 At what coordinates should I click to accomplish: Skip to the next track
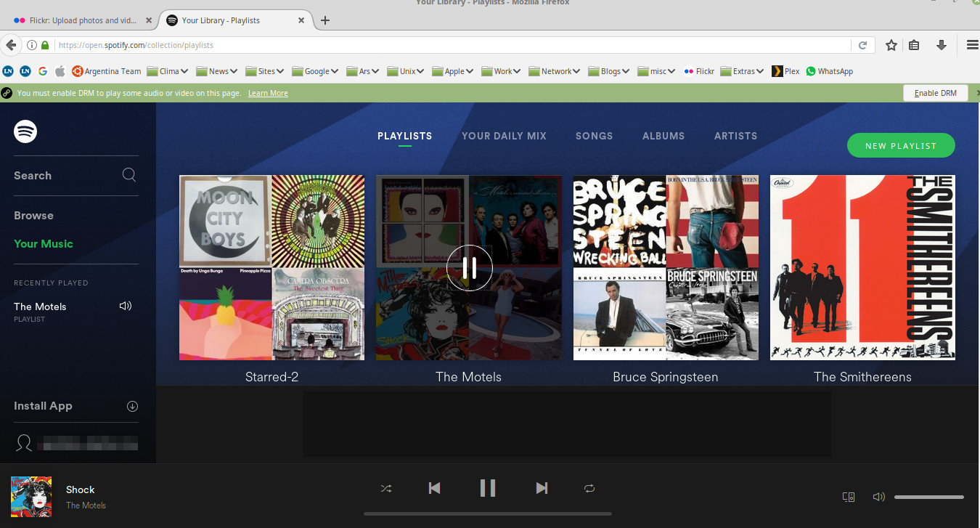point(542,488)
